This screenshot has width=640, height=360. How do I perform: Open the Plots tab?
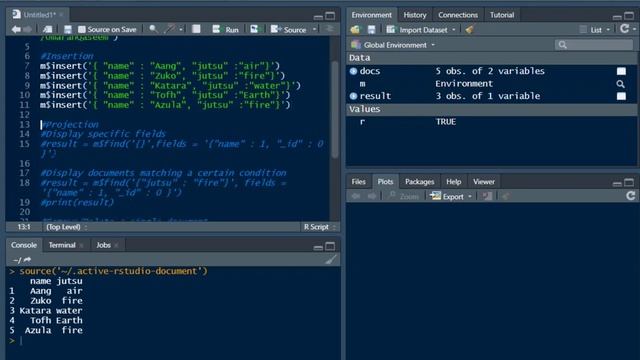tap(385, 182)
